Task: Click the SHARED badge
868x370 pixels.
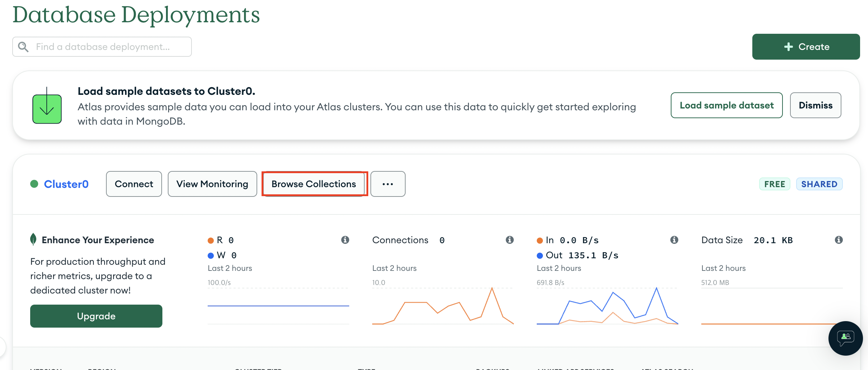Action: click(x=819, y=184)
